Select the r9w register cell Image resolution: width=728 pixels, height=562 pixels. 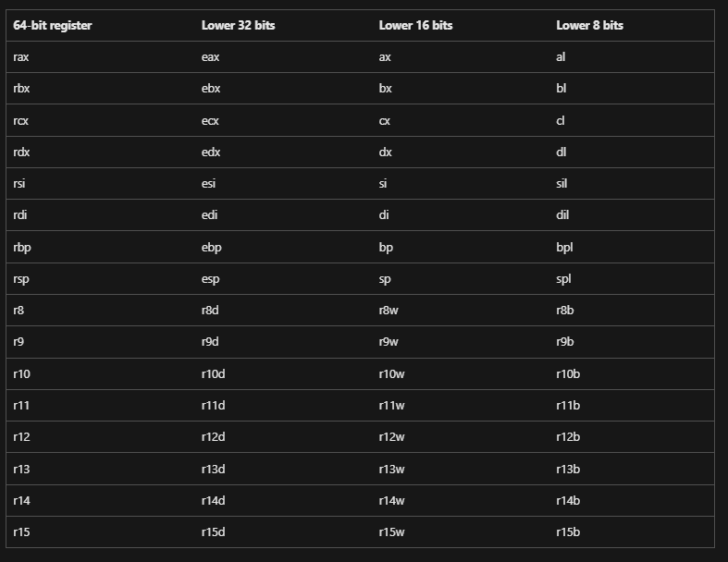pos(389,342)
